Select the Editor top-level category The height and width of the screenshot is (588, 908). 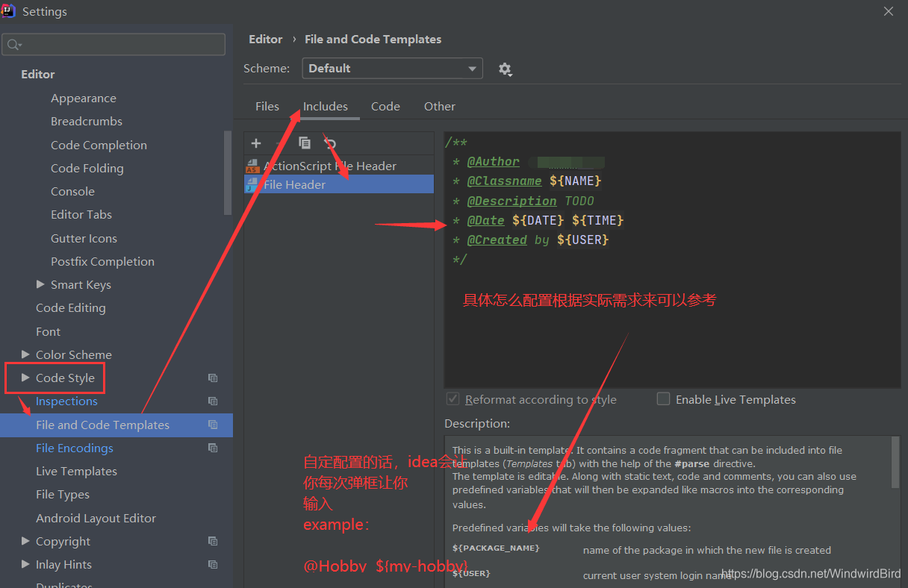click(38, 75)
